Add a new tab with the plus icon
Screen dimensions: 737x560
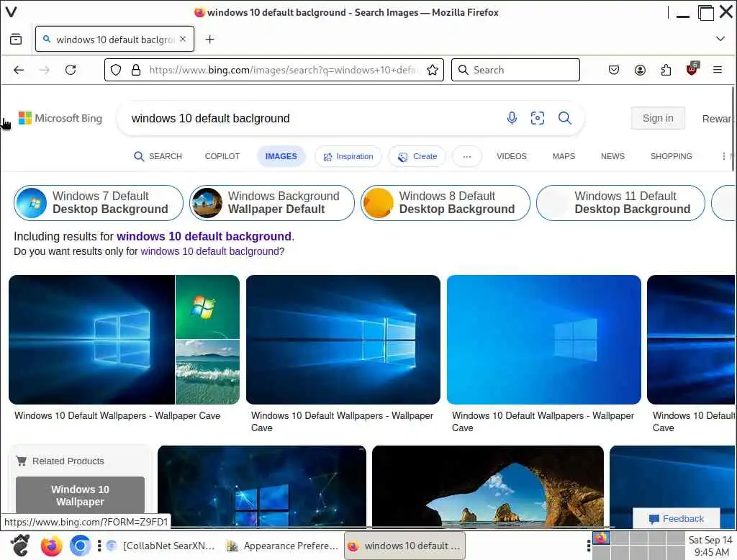(x=210, y=40)
